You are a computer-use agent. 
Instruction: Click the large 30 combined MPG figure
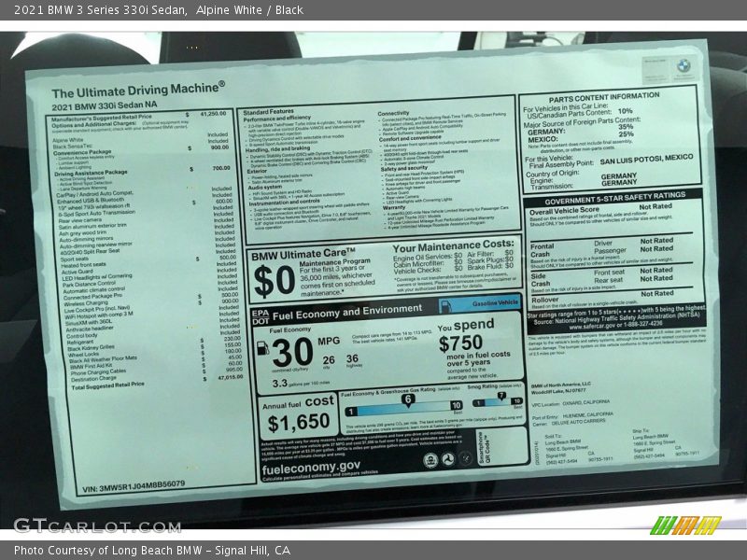292,353
